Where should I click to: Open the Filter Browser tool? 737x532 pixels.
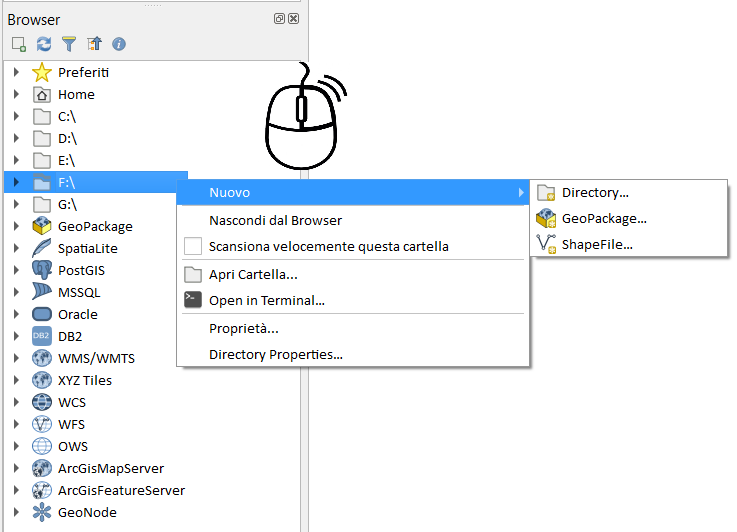pos(69,44)
